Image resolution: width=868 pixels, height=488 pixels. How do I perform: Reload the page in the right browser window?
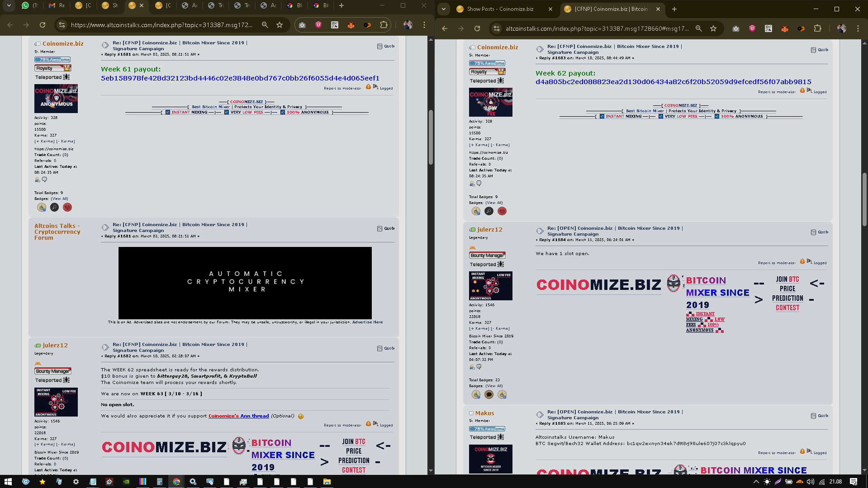(x=477, y=28)
